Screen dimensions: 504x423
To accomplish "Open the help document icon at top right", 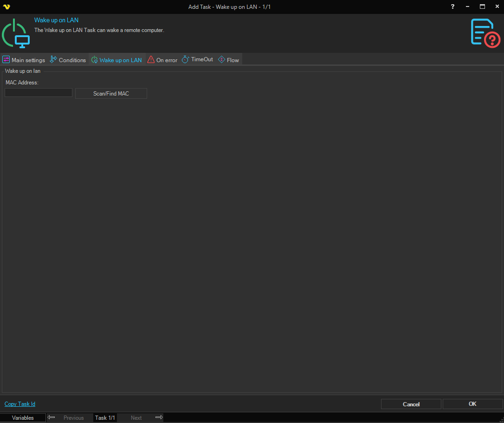I will 485,33.
